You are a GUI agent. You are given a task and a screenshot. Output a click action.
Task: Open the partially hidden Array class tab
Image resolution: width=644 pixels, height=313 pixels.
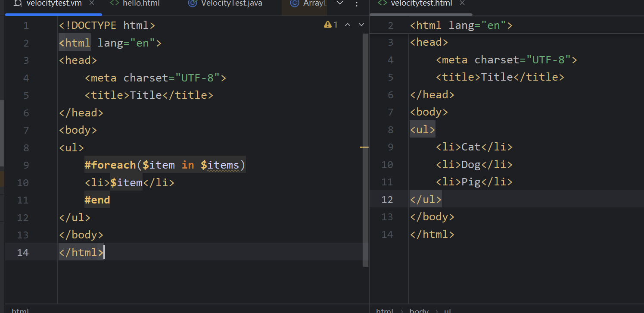point(308,3)
